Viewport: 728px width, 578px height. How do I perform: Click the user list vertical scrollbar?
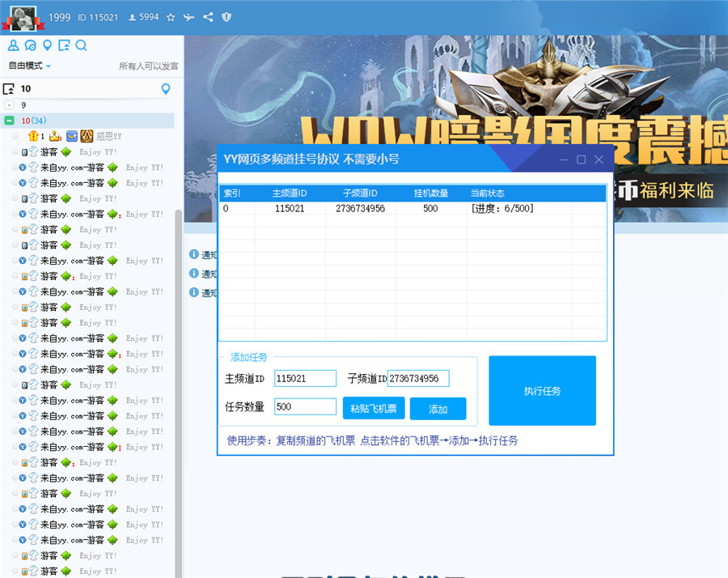click(179, 393)
